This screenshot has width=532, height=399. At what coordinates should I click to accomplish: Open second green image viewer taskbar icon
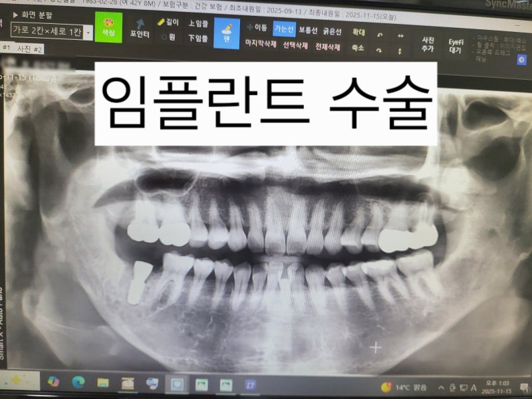click(225, 386)
